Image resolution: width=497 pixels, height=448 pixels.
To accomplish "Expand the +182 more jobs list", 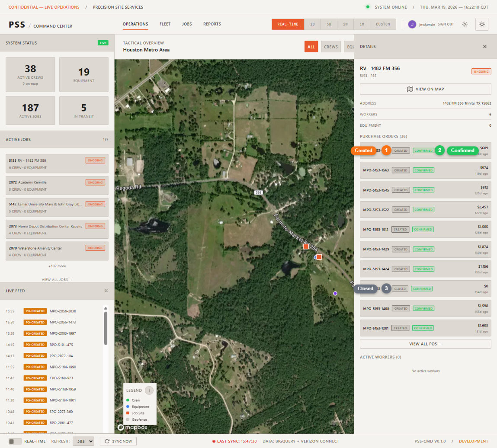I will (x=57, y=266).
